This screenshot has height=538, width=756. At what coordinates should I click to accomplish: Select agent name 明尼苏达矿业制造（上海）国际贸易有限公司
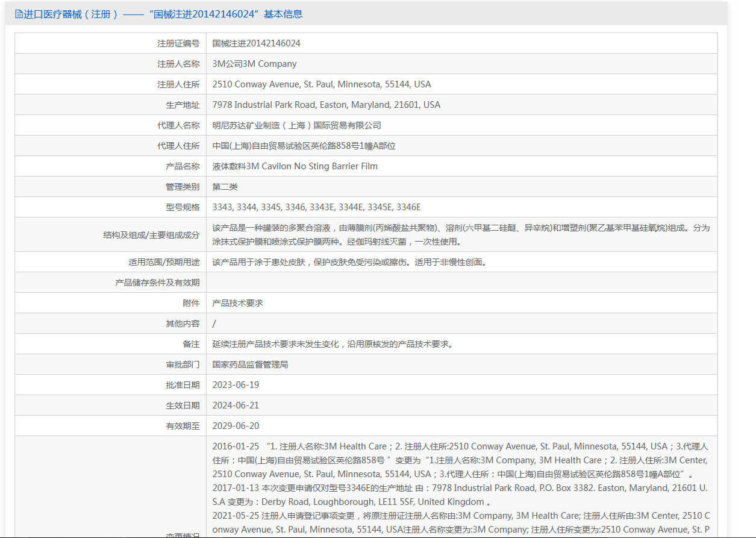pyautogui.click(x=297, y=125)
